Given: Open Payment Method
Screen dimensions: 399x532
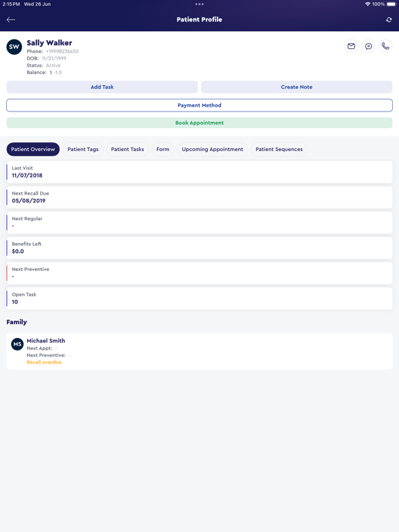Looking at the screenshot, I should 199,105.
